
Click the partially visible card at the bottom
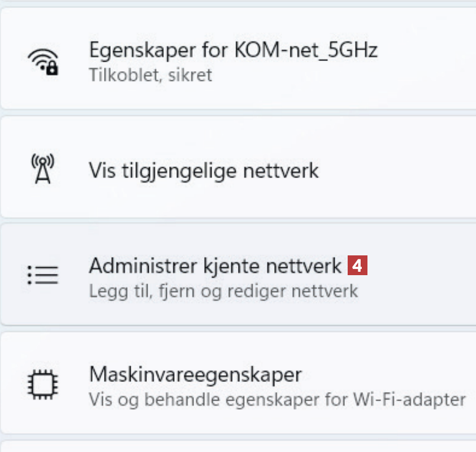[x=237, y=447]
